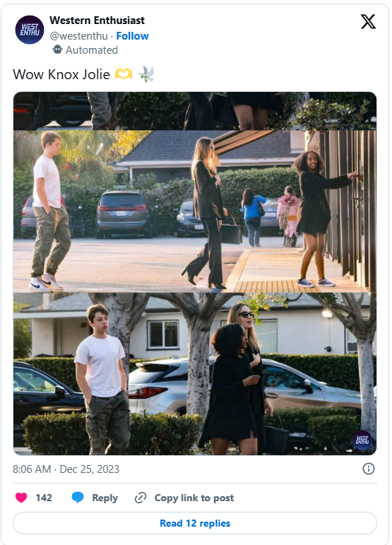Click the West Enthu watermark on the photo
The image size is (392, 545).
(362, 440)
